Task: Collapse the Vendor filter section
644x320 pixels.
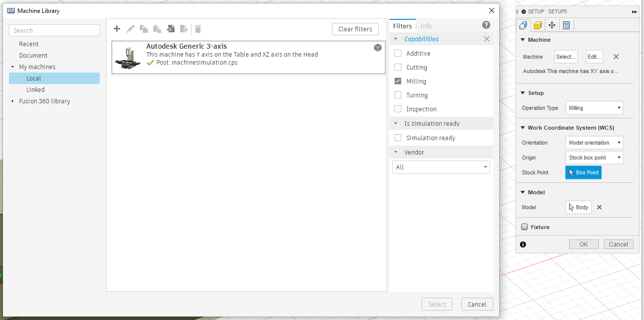Action: pos(396,152)
